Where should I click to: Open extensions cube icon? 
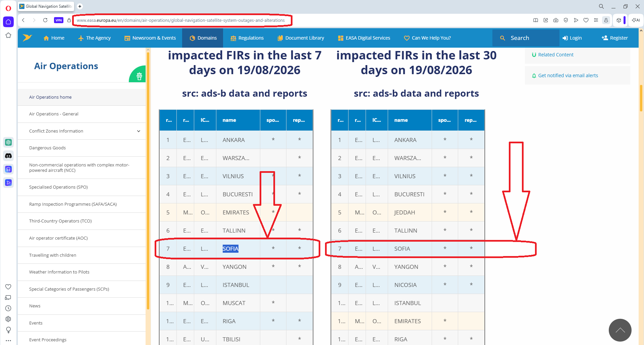pos(619,20)
